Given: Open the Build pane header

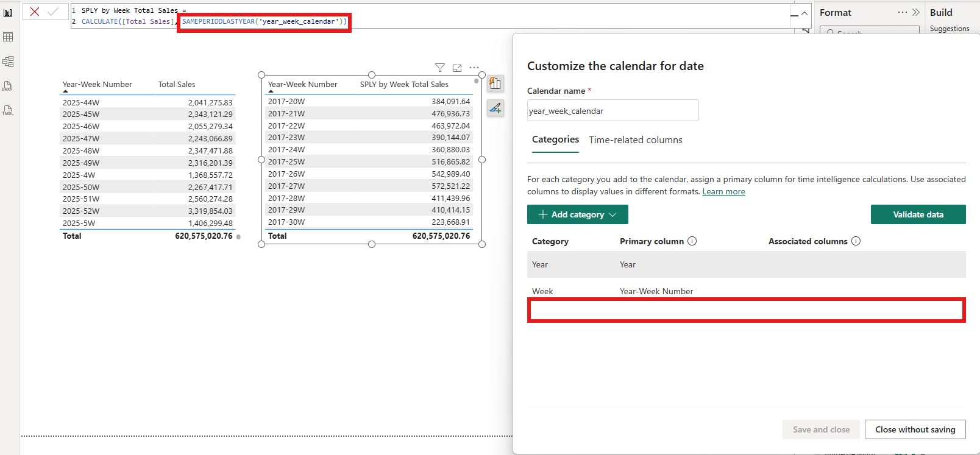Looking at the screenshot, I should tap(941, 12).
